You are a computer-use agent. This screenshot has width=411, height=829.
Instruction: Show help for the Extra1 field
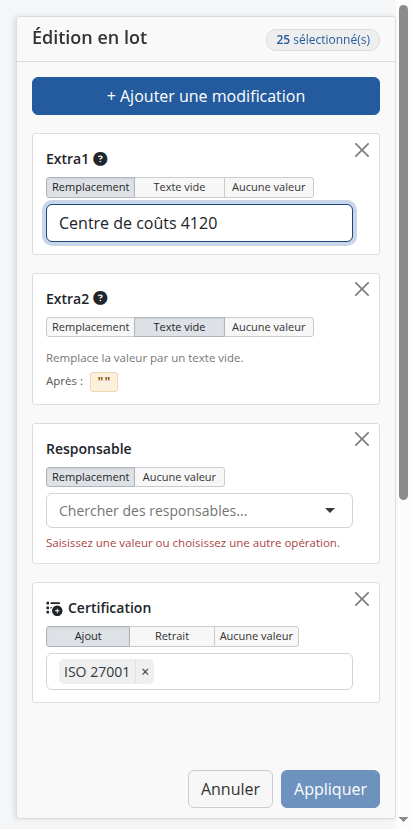pyautogui.click(x=101, y=159)
